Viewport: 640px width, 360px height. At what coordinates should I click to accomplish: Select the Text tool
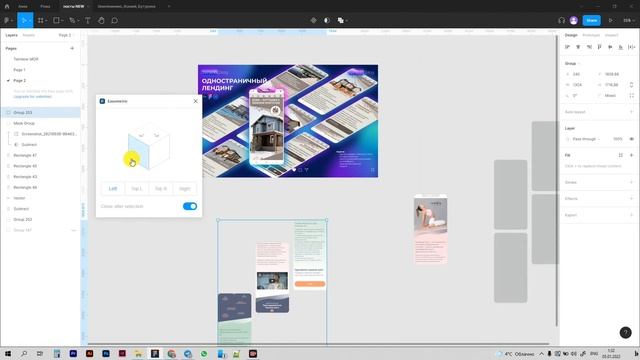click(87, 20)
